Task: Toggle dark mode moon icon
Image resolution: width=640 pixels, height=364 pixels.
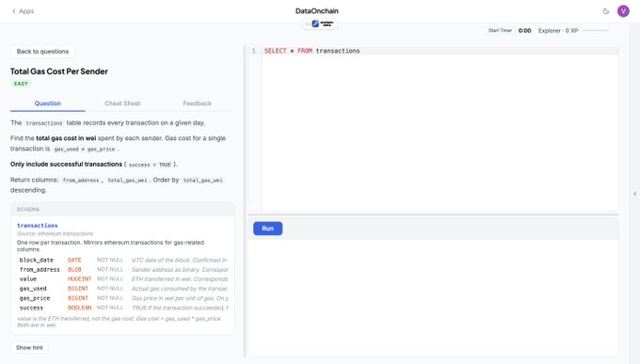Action: (x=606, y=11)
